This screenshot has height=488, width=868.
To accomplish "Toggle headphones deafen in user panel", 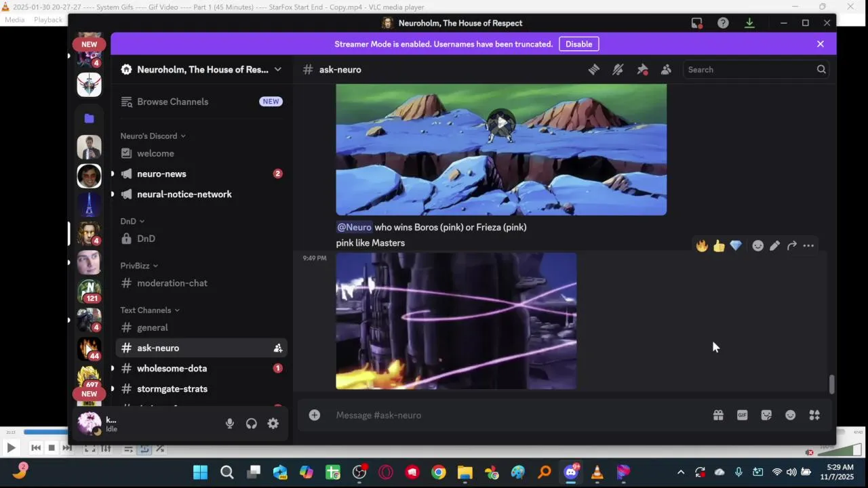I will click(x=252, y=424).
